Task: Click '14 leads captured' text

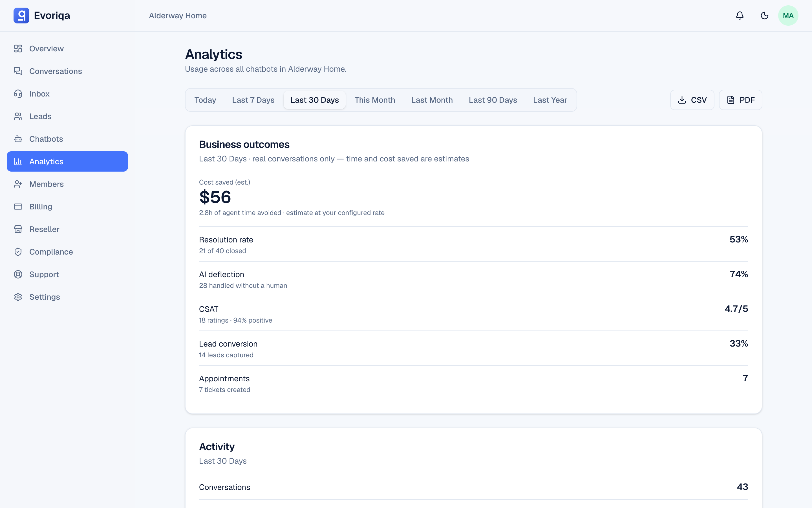Action: click(x=226, y=355)
